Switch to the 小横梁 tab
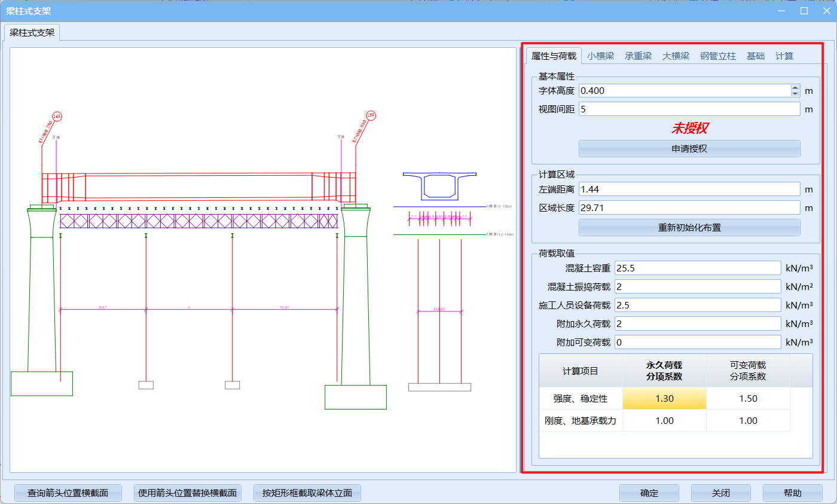This screenshot has width=837, height=504. point(600,56)
